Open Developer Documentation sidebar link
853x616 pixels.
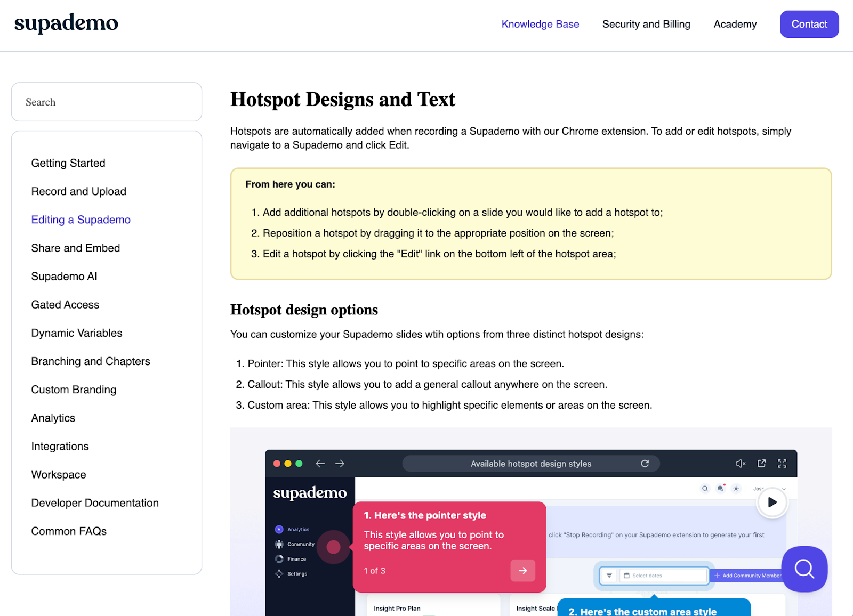tap(95, 502)
